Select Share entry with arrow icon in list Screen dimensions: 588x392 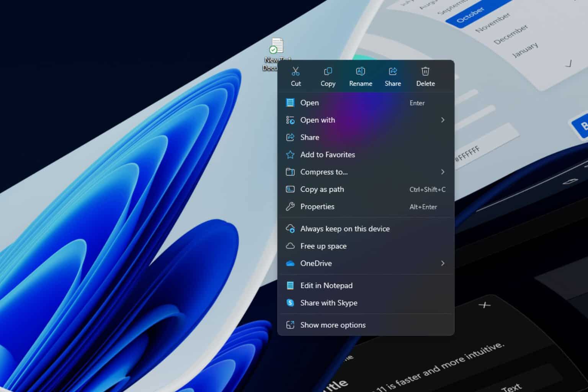309,137
